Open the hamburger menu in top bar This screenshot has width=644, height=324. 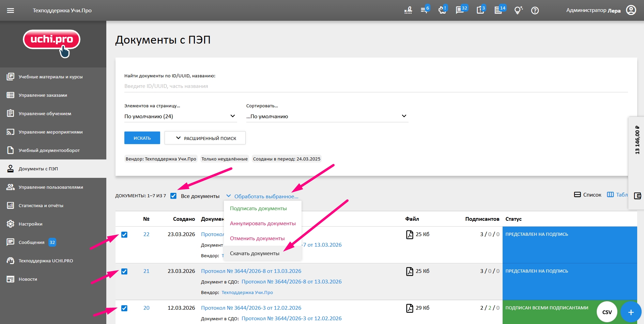11,11
